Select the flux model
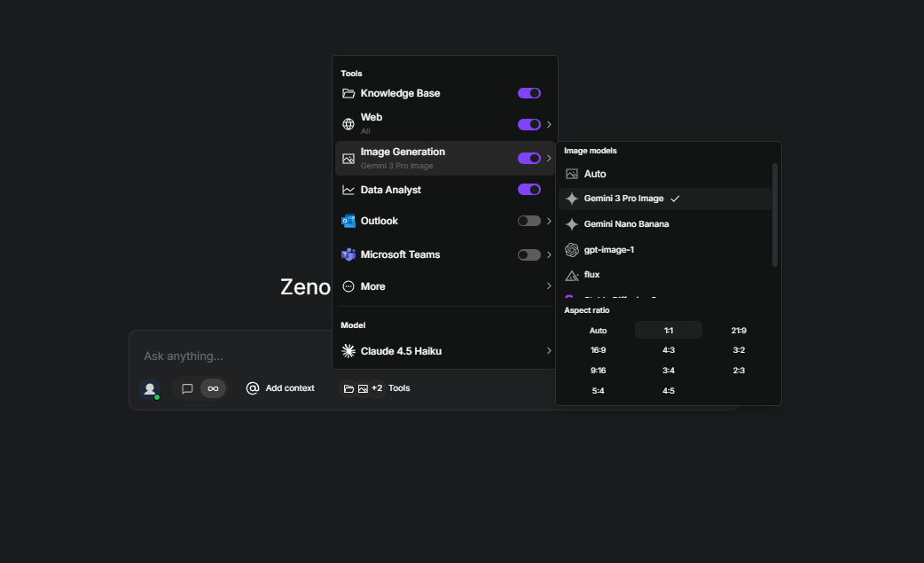 coord(665,275)
